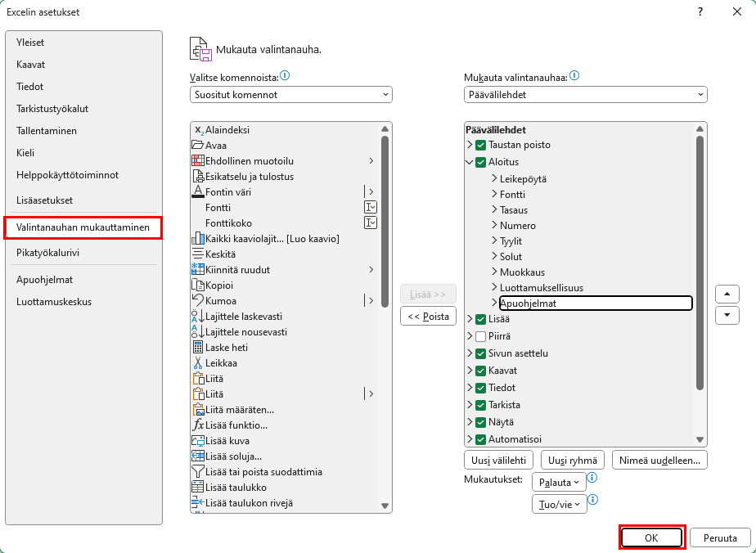Uncheck the Kaavat tab checkbox
The height and width of the screenshot is (553, 756).
click(480, 371)
